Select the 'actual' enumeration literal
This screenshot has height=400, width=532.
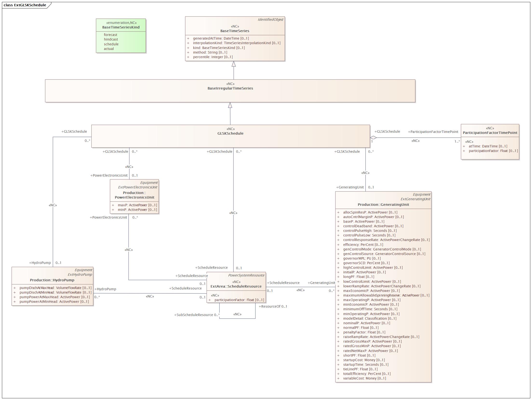(109, 49)
